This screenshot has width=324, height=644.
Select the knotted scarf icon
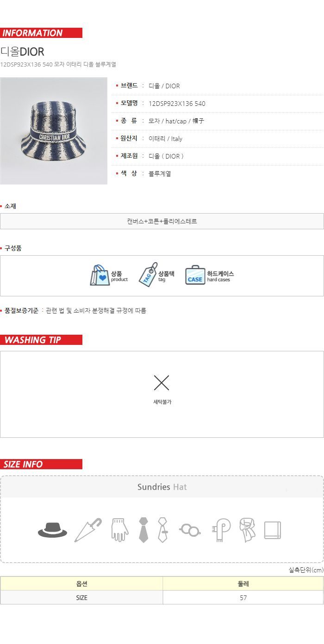(x=247, y=530)
